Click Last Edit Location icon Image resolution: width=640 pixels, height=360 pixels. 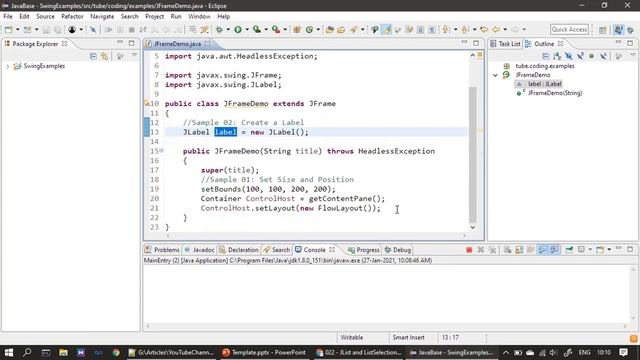point(484,29)
